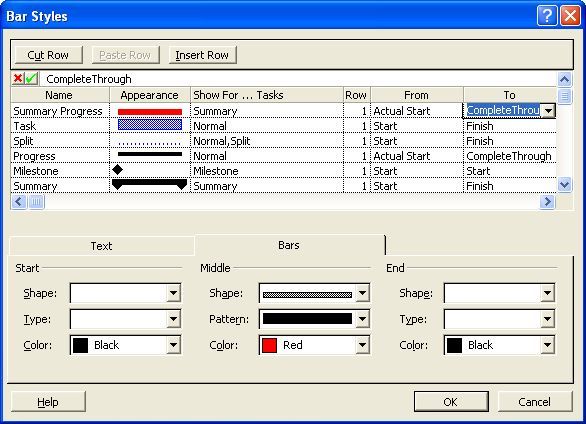The image size is (586, 424).
Task: Open the Start Color dropdown showing Black
Action: (173, 345)
